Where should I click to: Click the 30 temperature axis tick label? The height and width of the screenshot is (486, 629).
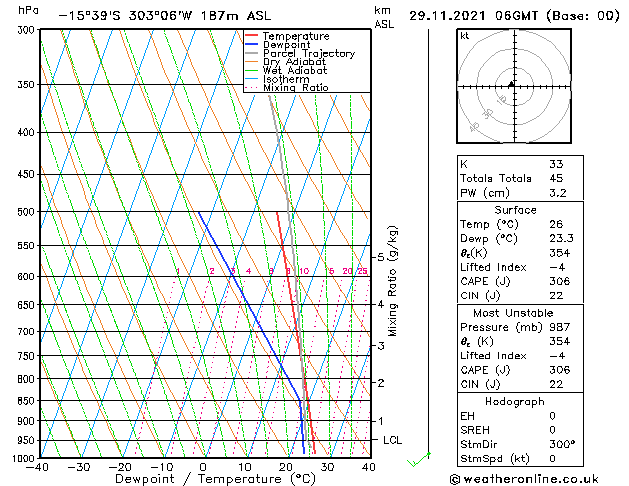327,467
